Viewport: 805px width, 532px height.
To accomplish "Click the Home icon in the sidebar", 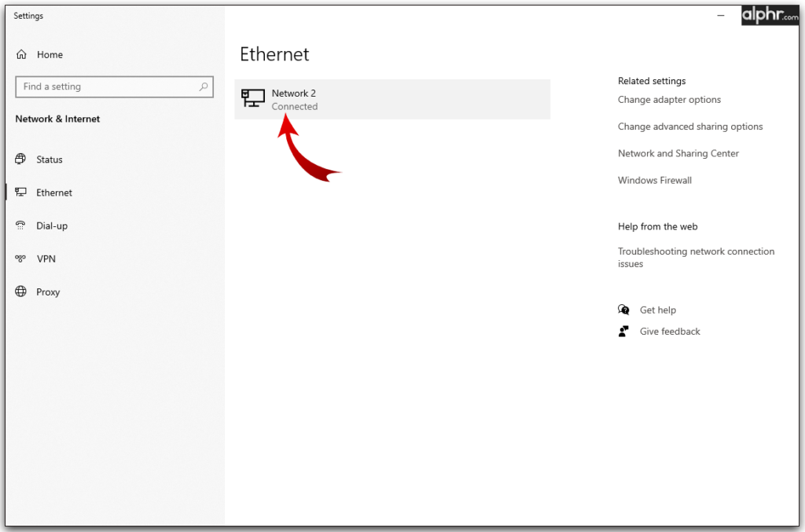I will (21, 54).
